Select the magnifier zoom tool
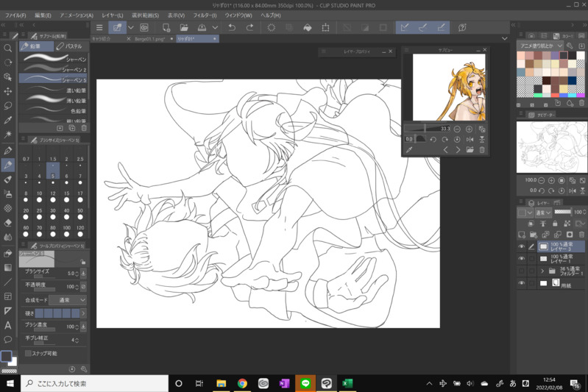 coord(8,49)
